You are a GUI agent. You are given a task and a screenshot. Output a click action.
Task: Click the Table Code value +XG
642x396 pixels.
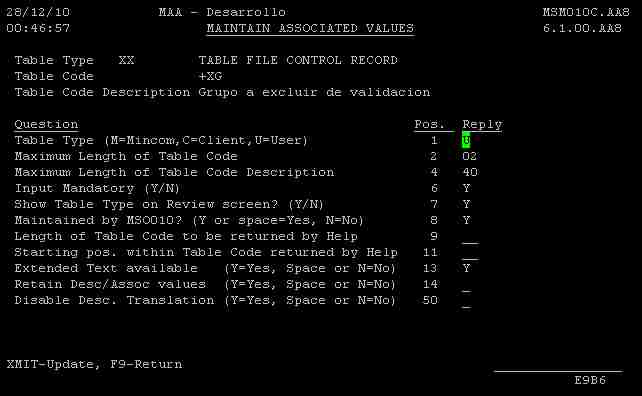(210, 76)
